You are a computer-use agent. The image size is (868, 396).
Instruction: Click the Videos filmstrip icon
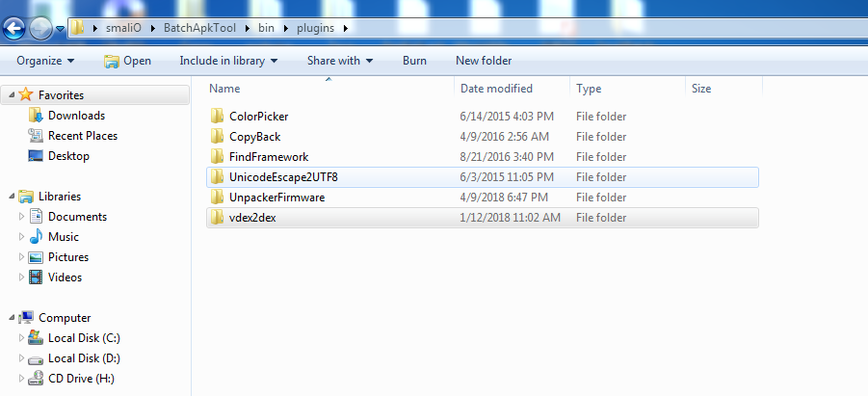(36, 277)
